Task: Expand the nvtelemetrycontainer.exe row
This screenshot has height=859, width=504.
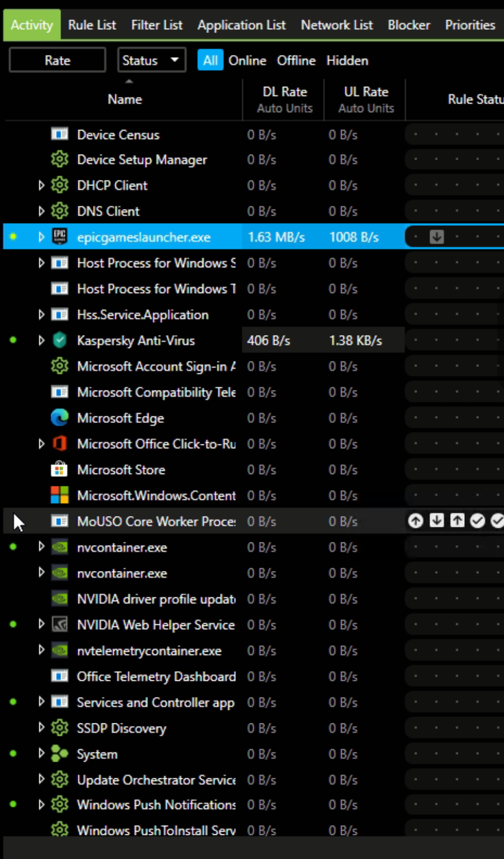Action: 41,649
